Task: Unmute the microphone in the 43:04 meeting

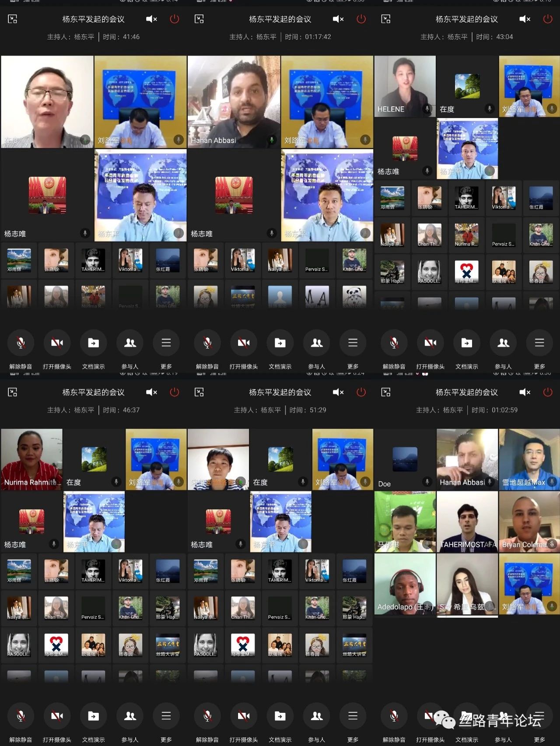Action: [394, 343]
